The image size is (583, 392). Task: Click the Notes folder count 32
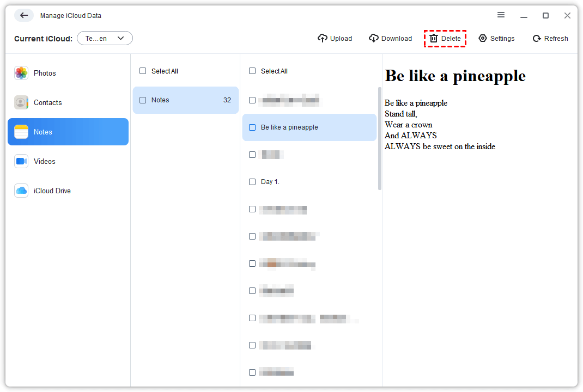(x=227, y=100)
